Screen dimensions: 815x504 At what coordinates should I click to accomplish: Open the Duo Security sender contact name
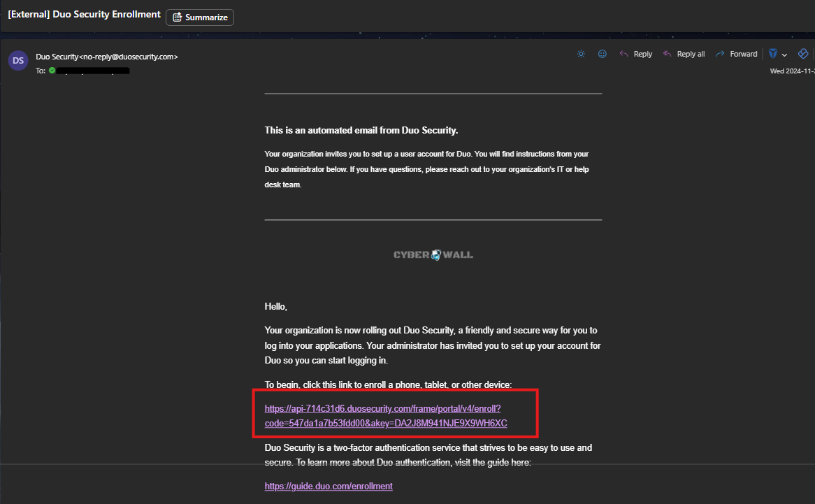[107, 57]
